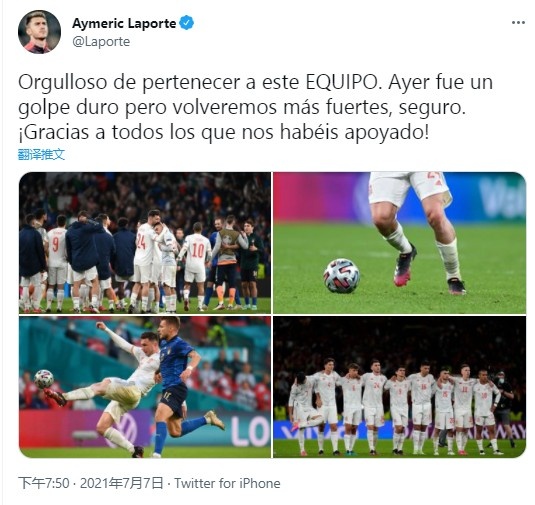
Task: Open Aymeric Laporte's profile avatar
Action: tap(39, 32)
